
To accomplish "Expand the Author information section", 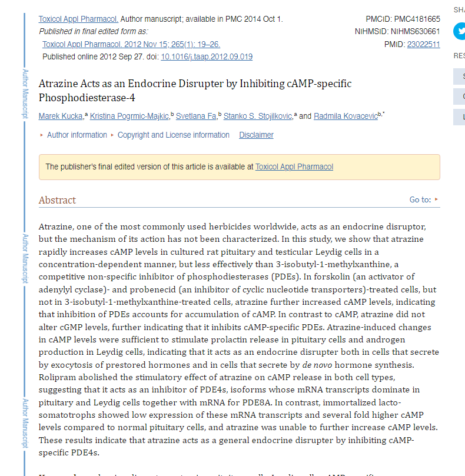I will 77,135.
